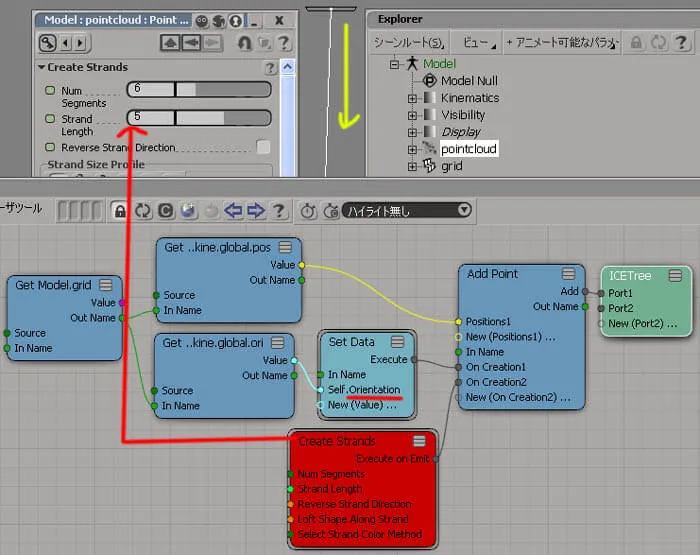
Task: Click the Create Strands node menu icon
Action: point(419,441)
